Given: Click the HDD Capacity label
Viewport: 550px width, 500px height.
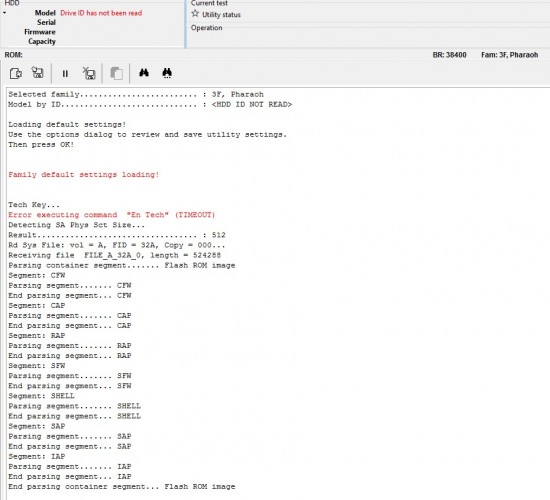Looking at the screenshot, I should tap(42, 41).
